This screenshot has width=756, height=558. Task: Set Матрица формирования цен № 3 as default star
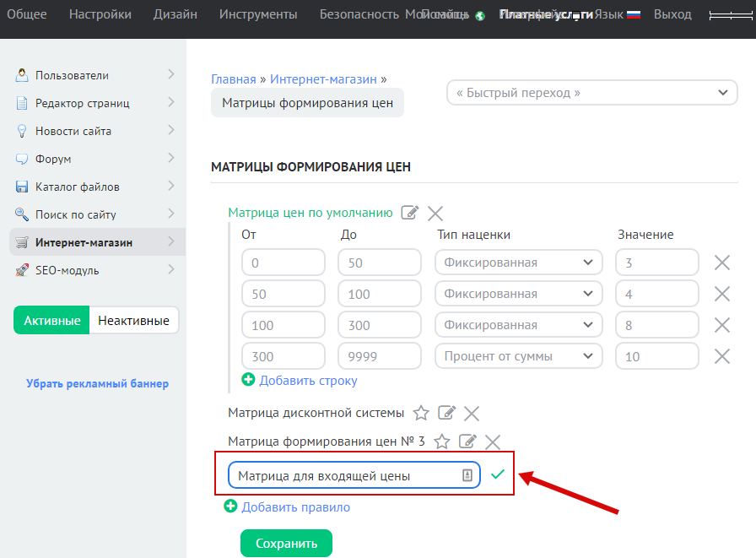(x=441, y=442)
